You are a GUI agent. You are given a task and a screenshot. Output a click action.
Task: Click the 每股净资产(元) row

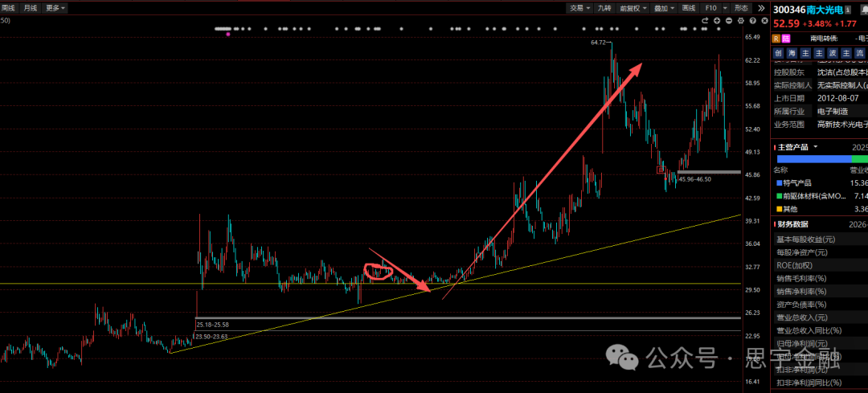821,252
